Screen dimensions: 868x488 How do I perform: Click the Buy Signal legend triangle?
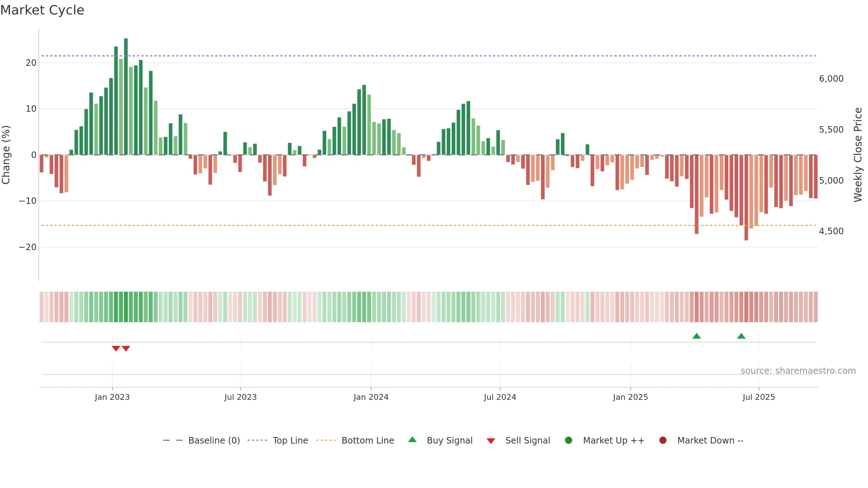pos(412,440)
